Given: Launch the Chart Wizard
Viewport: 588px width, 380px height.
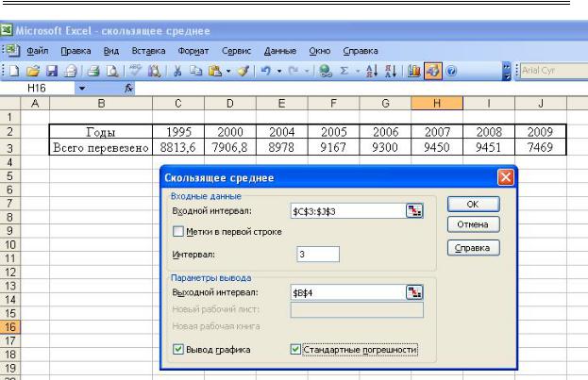Looking at the screenshot, I should pyautogui.click(x=413, y=71).
